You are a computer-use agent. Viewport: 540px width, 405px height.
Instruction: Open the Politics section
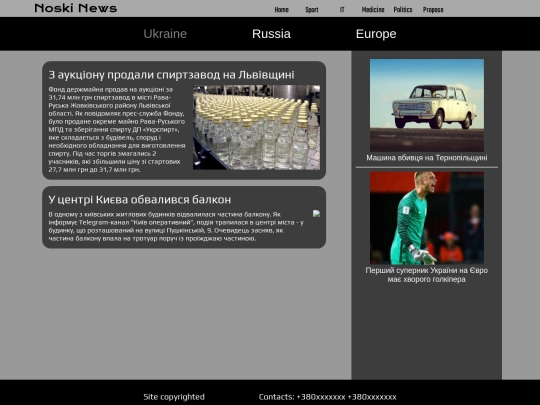tap(403, 10)
